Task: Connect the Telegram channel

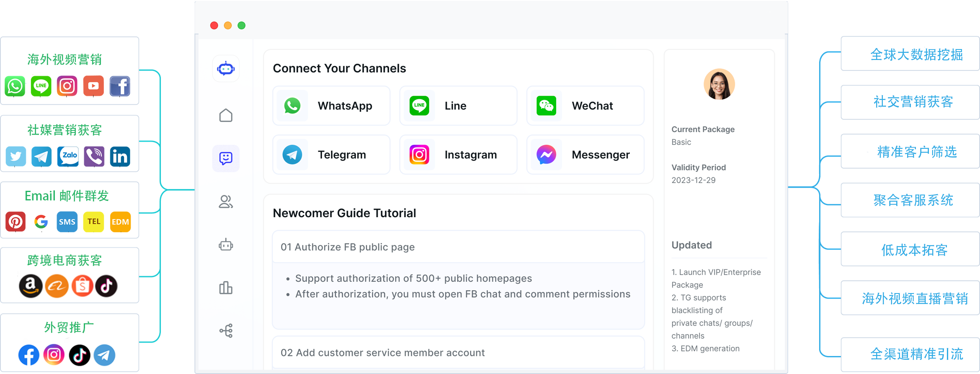Action: (331, 155)
